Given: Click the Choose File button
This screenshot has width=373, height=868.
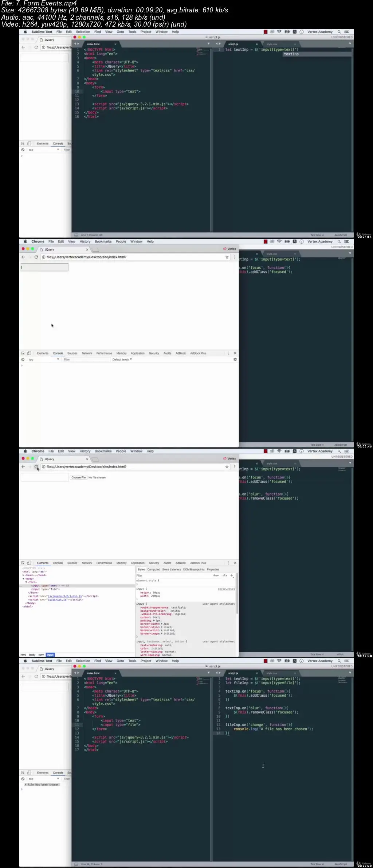Looking at the screenshot, I should tap(78, 477).
